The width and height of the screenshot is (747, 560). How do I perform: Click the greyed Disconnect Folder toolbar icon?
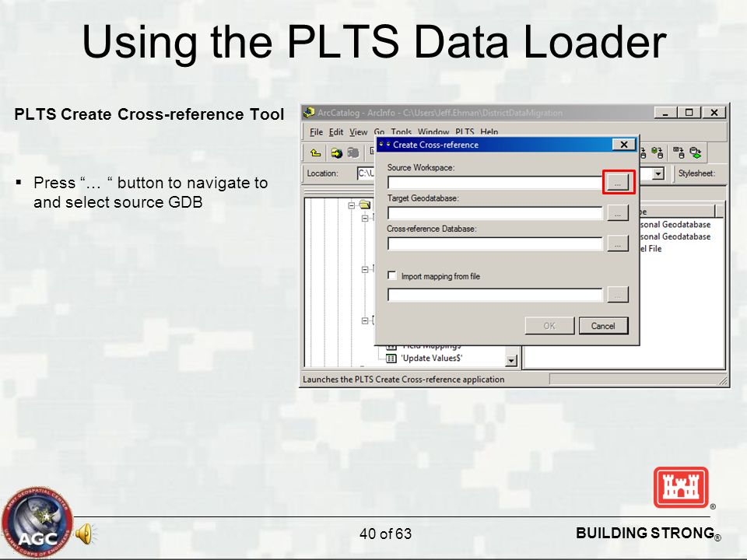pyautogui.click(x=353, y=153)
